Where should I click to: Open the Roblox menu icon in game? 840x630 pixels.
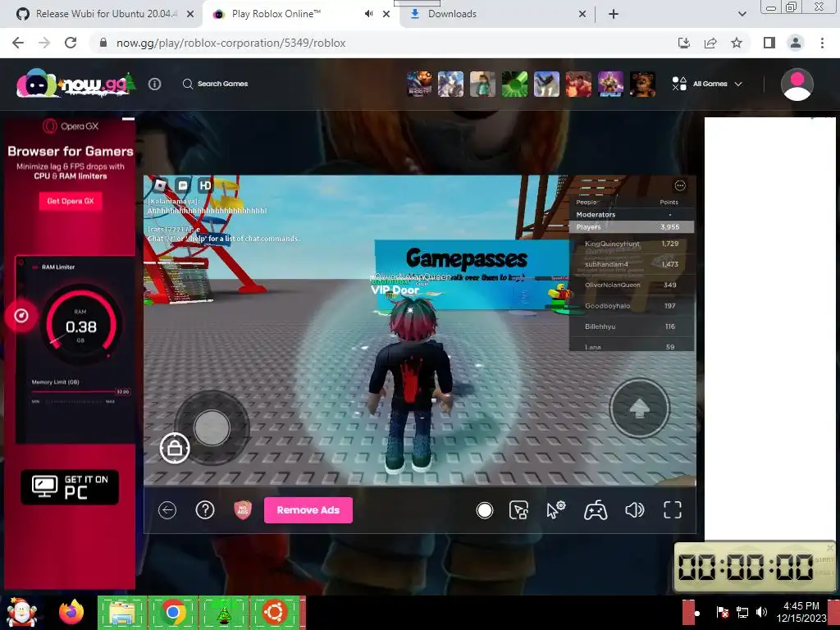coord(160,186)
